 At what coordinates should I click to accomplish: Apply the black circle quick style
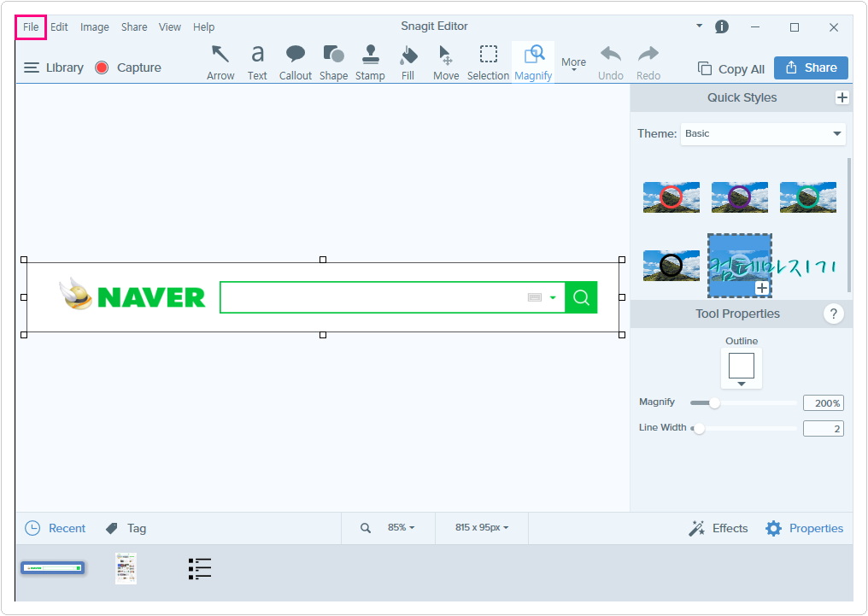tap(671, 266)
